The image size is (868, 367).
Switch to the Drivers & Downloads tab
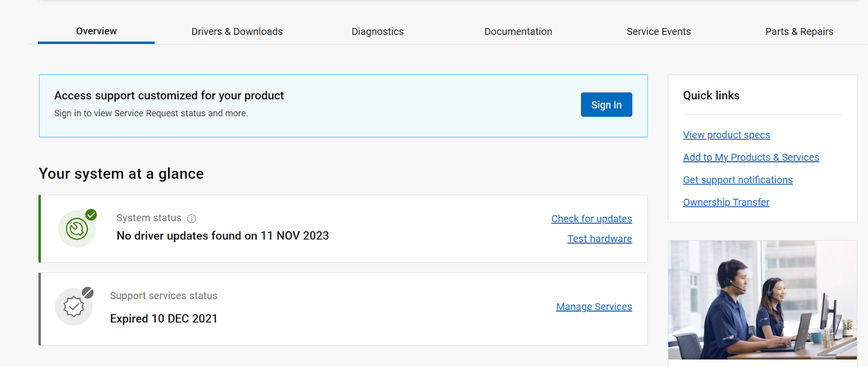(x=237, y=31)
